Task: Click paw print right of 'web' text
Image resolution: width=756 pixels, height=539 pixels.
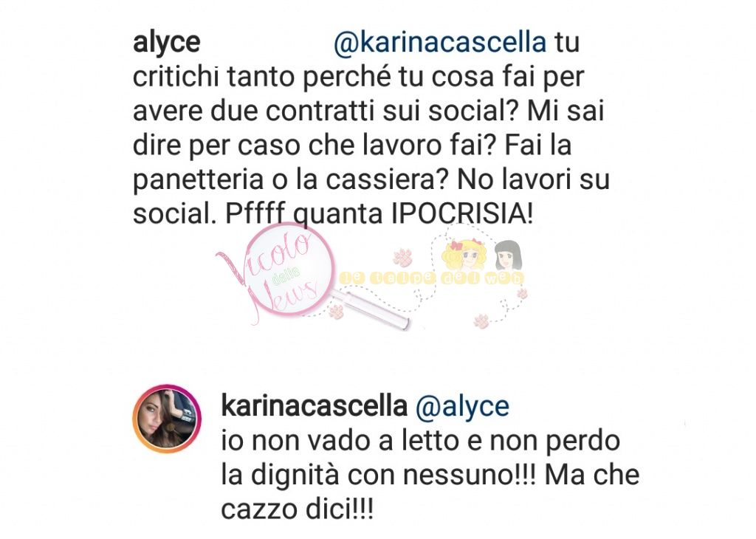Action: (x=522, y=292)
